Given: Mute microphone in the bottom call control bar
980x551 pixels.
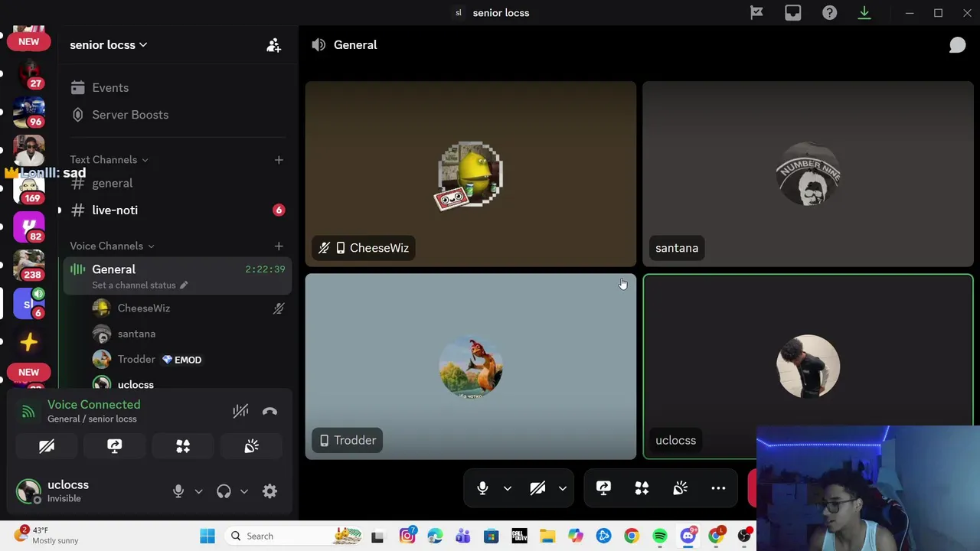Looking at the screenshot, I should point(482,488).
